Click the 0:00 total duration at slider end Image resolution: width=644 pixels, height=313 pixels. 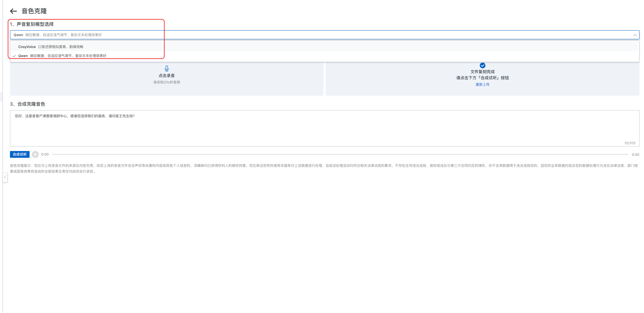[635, 155]
